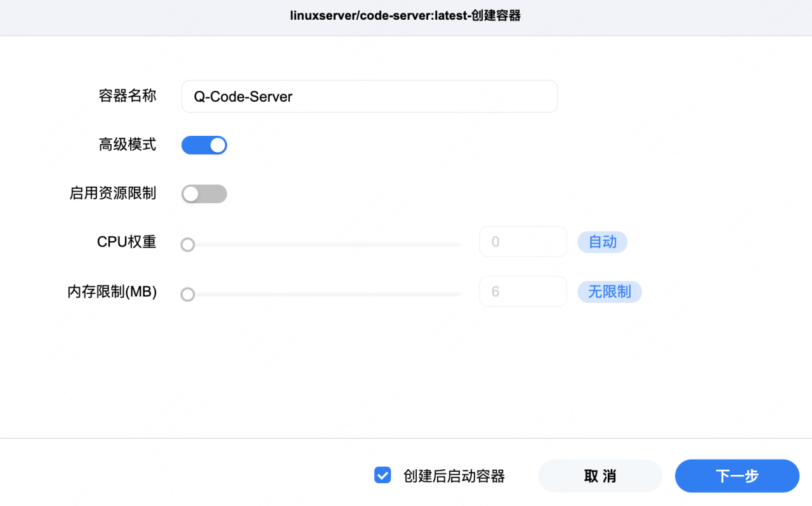Click the 自动 button beside CPU权重

click(601, 242)
